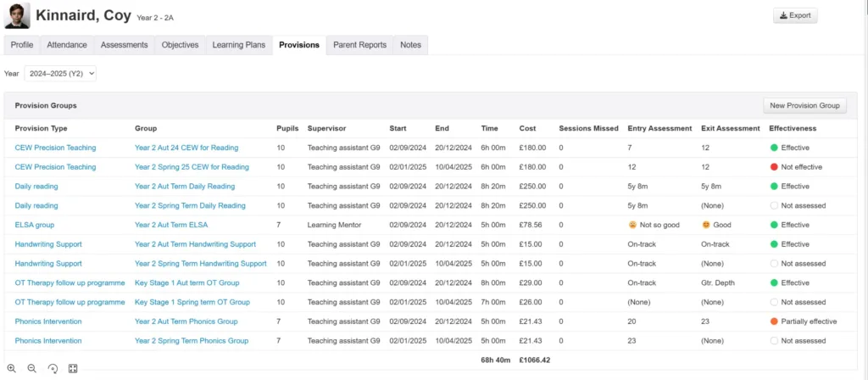Open Key Stage 1 Aut term OT Group
The height and width of the screenshot is (380, 868).
click(187, 283)
